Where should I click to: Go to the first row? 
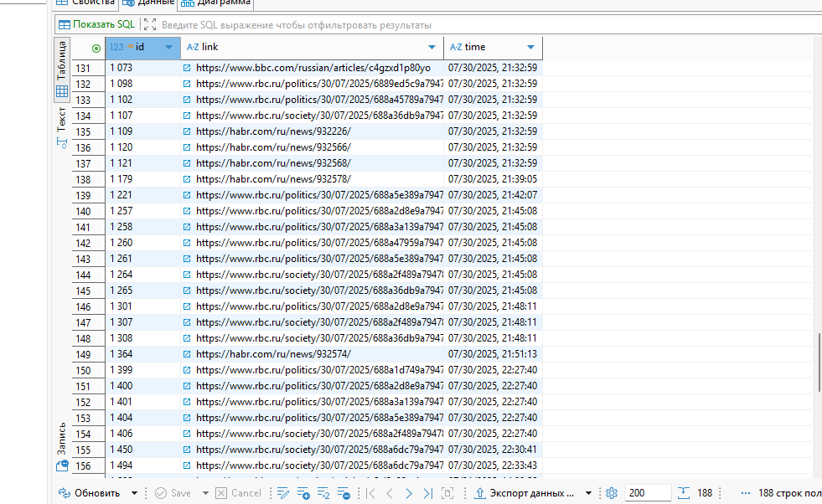370,493
